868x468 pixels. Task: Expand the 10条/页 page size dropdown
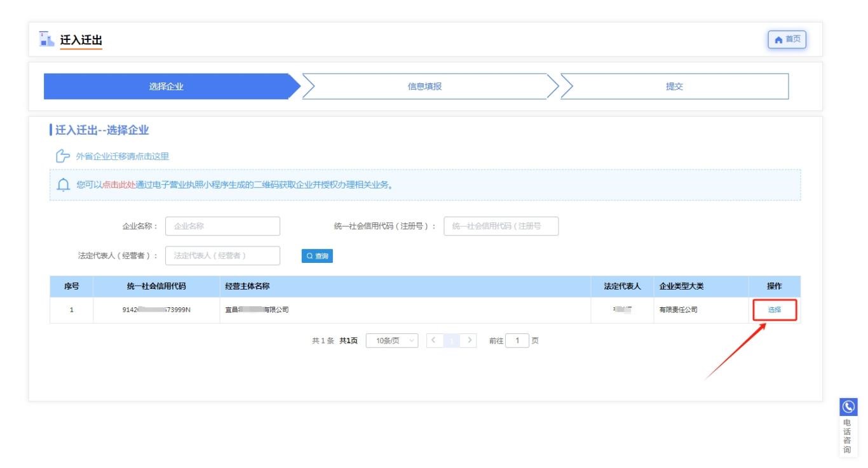[392, 341]
